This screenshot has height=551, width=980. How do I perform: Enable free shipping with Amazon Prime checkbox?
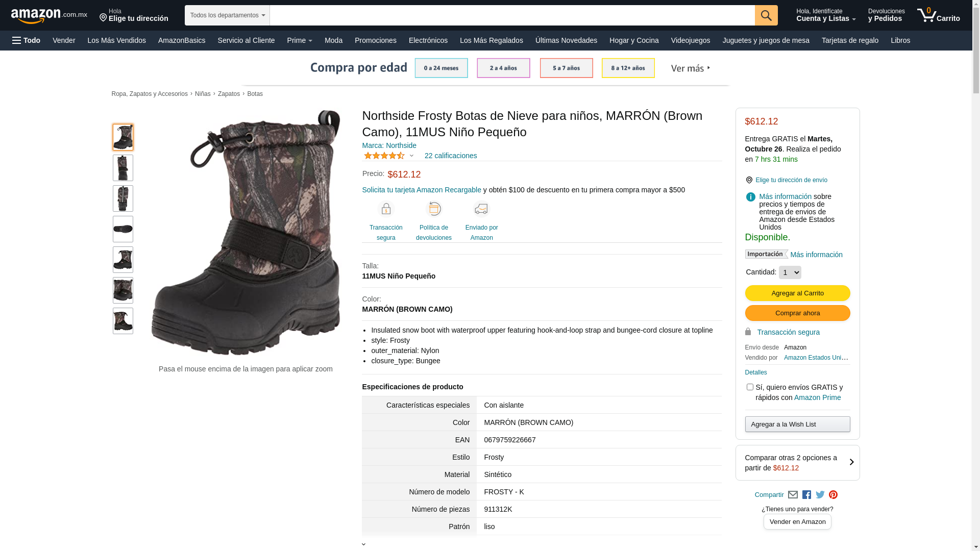(x=750, y=387)
